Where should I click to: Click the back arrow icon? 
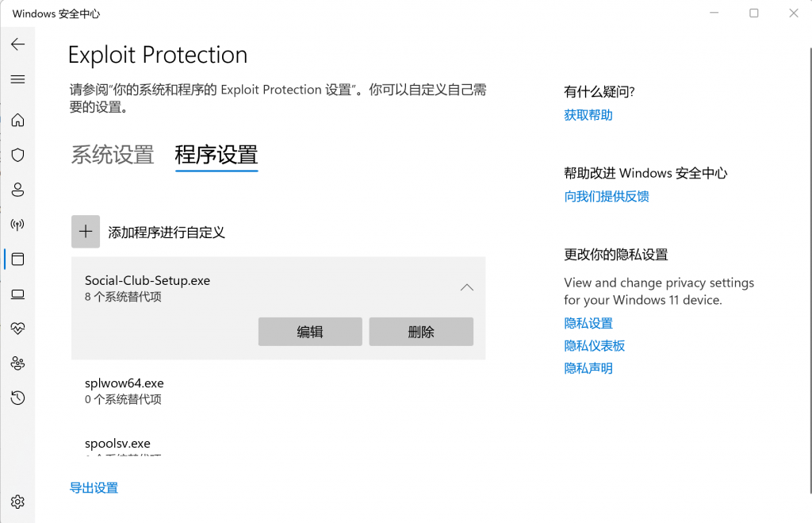pyautogui.click(x=17, y=44)
